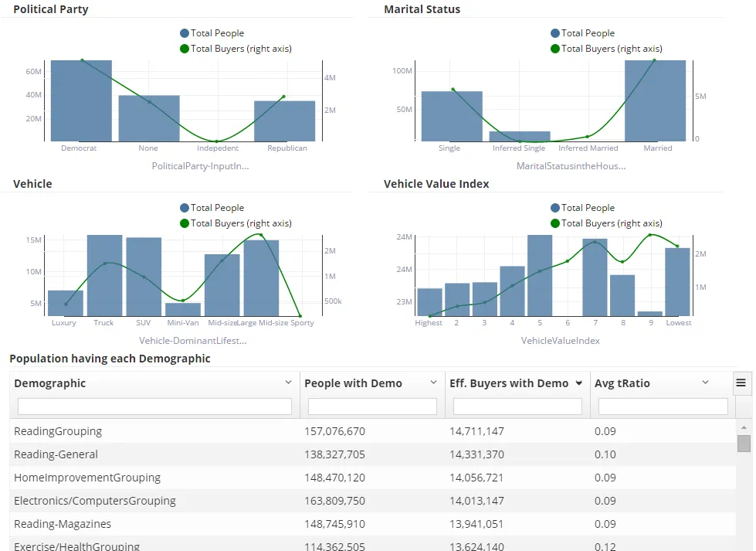Click the Luxury bar in Vehicle chart
Viewport: 756px width, 551px height.
(66, 303)
